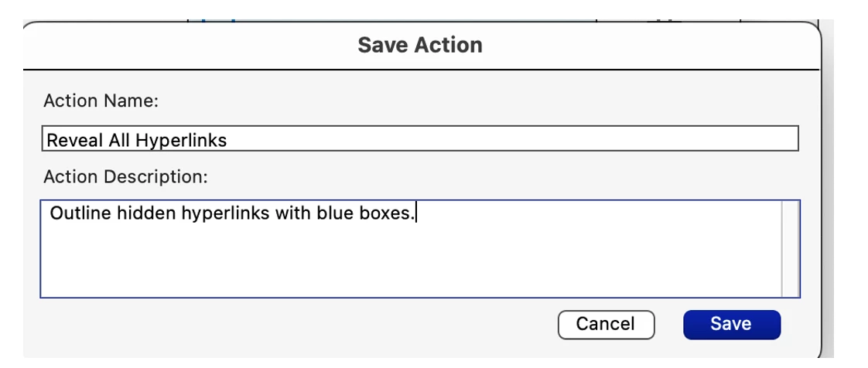Click the 'Action Name:' label
This screenshot has height=368, width=868.
(101, 101)
